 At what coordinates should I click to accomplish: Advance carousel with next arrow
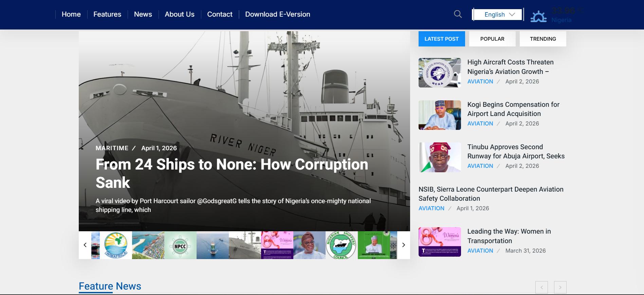point(403,245)
